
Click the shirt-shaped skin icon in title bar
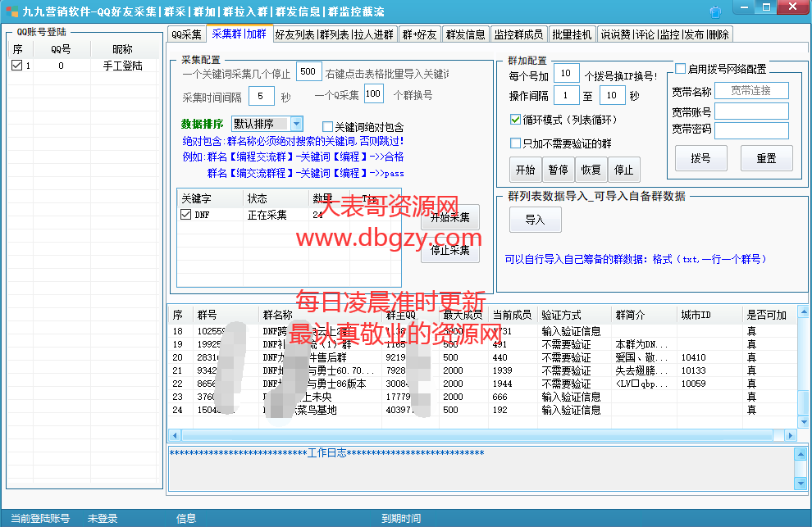pyautogui.click(x=715, y=11)
